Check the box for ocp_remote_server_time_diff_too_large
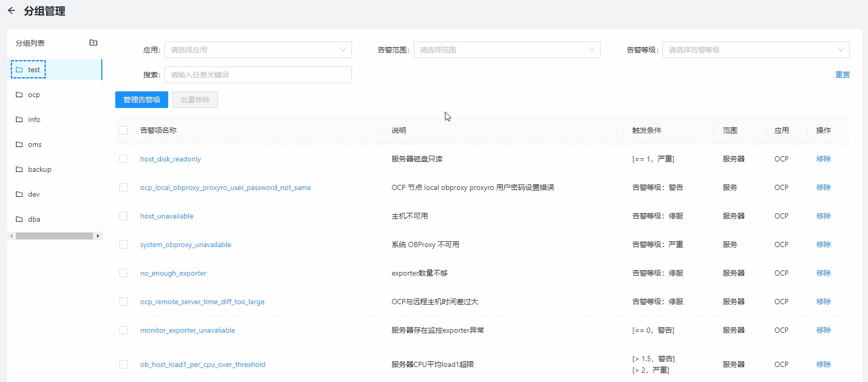 click(124, 302)
